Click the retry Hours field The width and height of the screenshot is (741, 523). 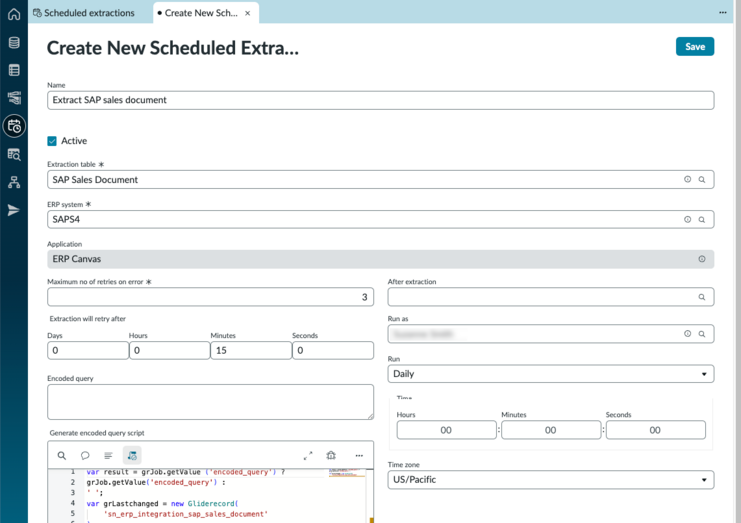170,351
